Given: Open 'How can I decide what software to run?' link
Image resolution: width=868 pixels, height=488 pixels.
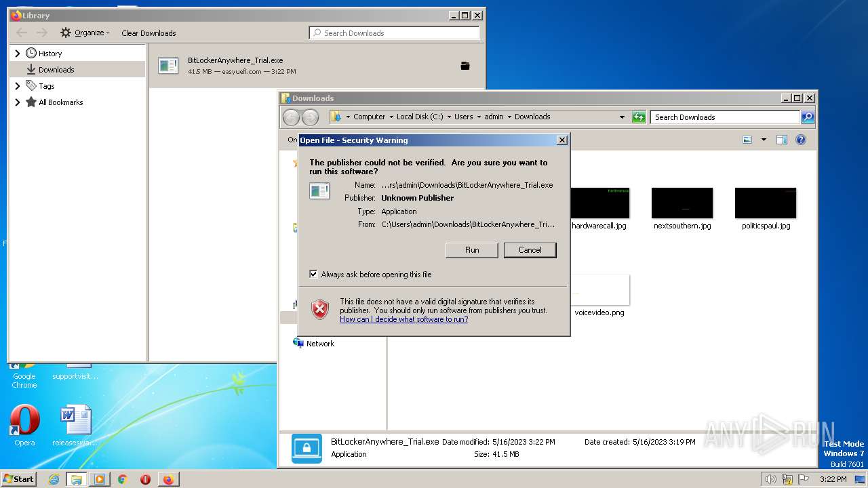Looking at the screenshot, I should [x=403, y=319].
